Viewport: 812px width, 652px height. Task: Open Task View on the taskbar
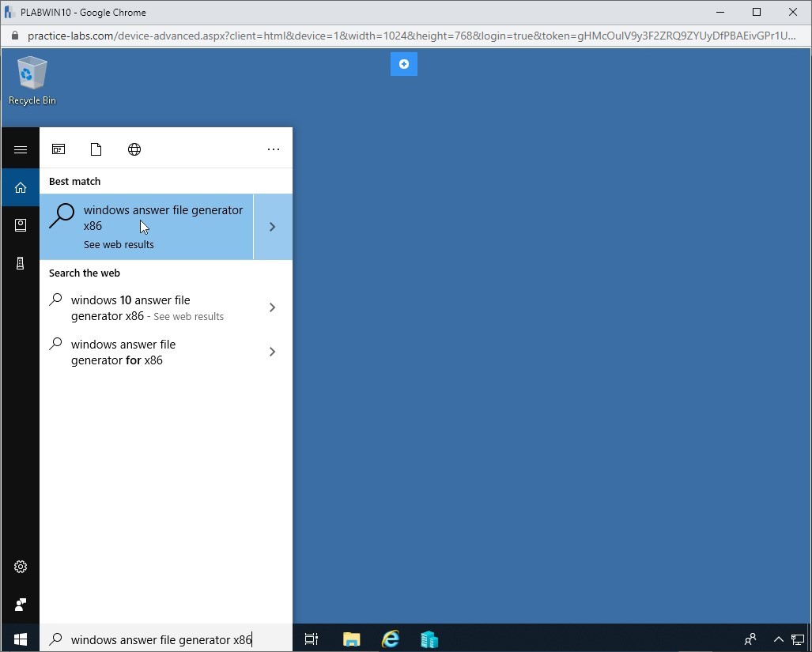pyautogui.click(x=312, y=639)
